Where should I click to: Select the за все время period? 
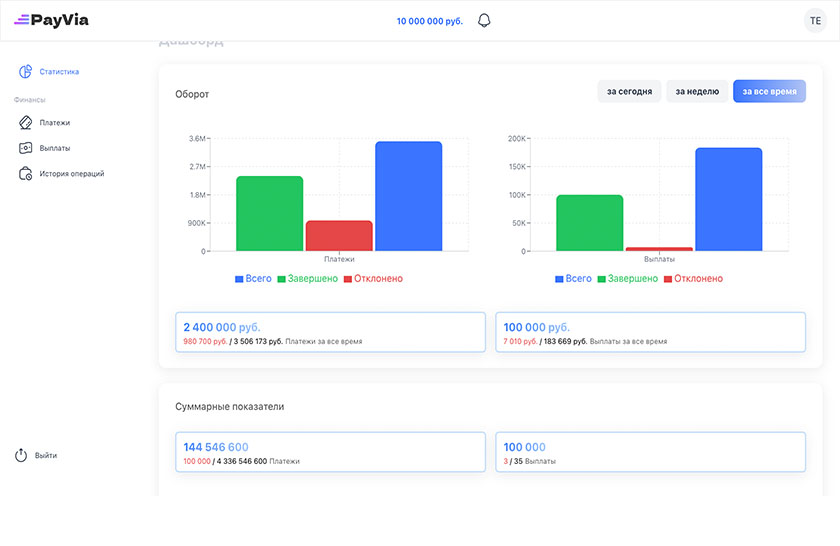point(769,92)
